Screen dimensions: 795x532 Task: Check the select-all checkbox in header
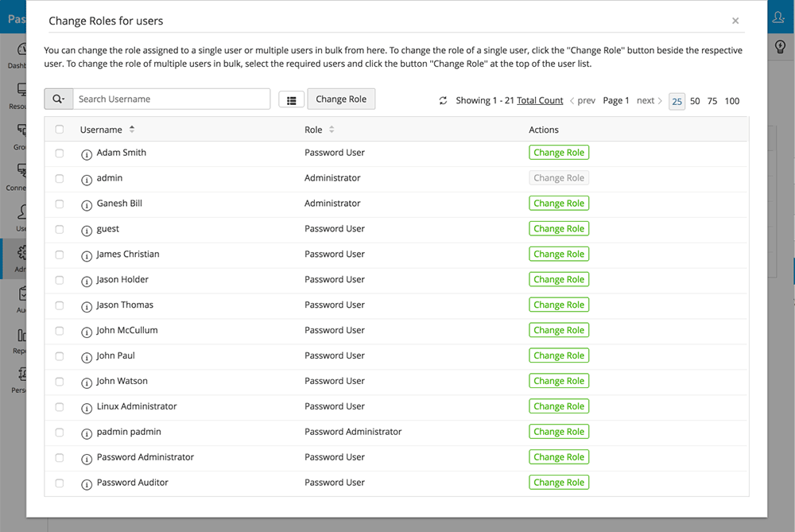pyautogui.click(x=60, y=130)
